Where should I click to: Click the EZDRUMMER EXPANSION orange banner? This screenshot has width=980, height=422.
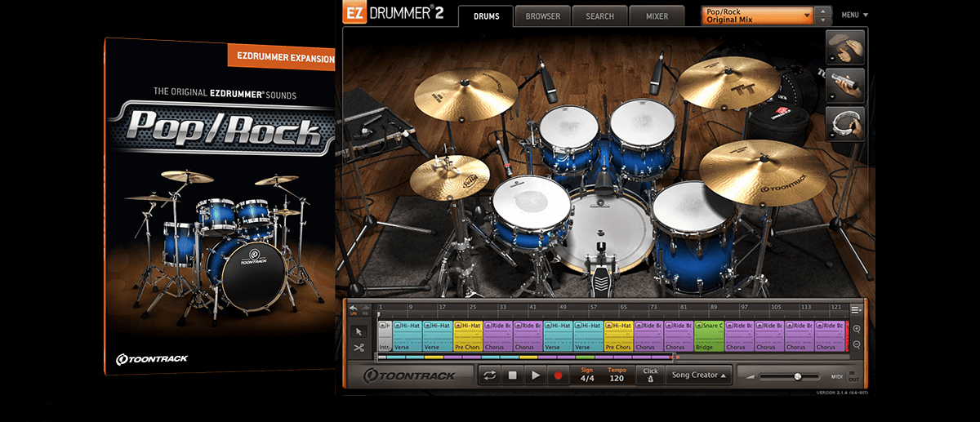(x=280, y=59)
